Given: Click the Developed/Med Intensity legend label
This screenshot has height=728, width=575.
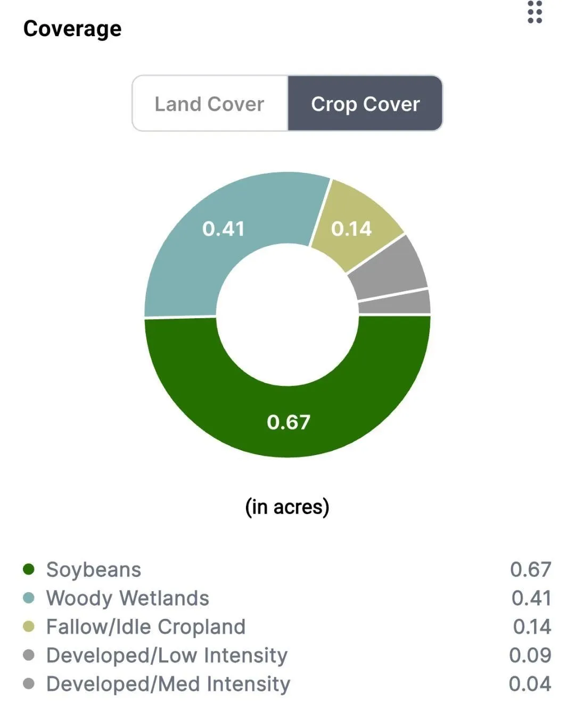Looking at the screenshot, I should (168, 684).
